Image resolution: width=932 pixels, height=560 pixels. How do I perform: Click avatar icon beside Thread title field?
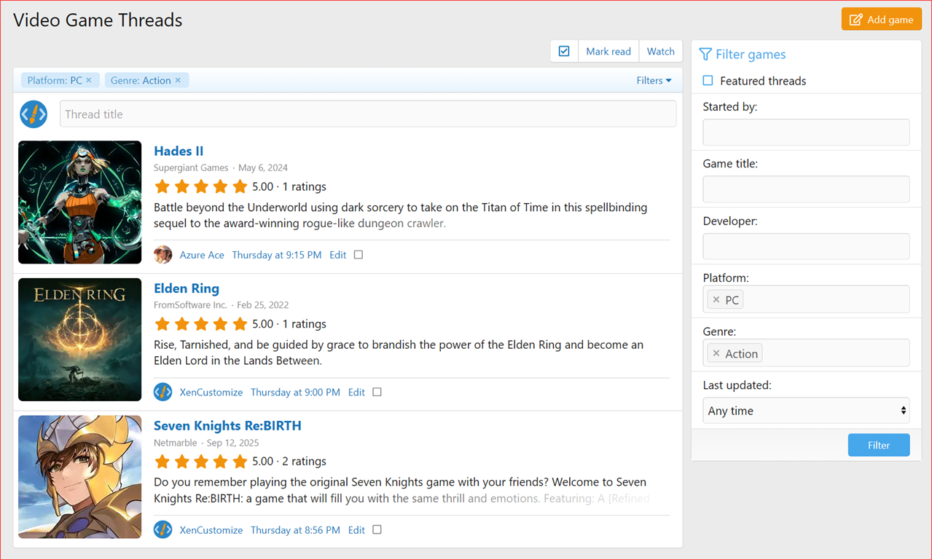click(x=34, y=114)
